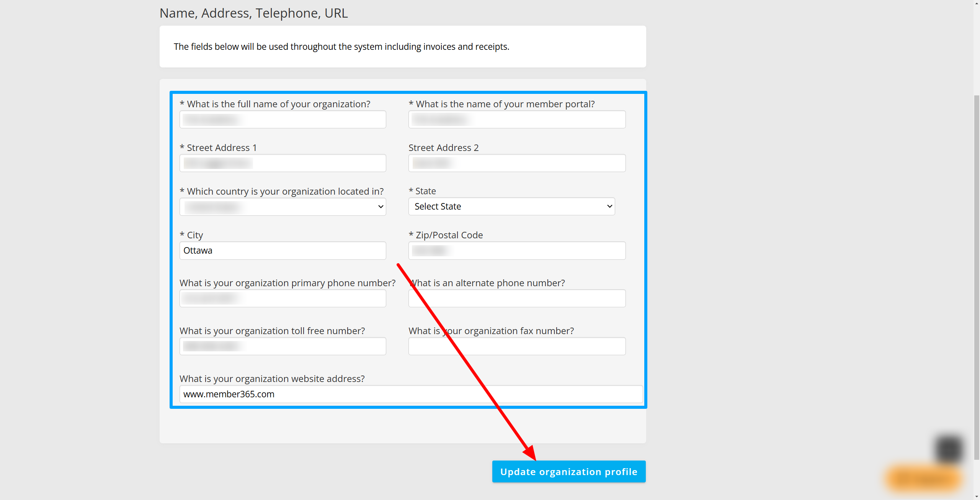
Task: Focus the City field containing Ottawa
Action: tap(283, 251)
